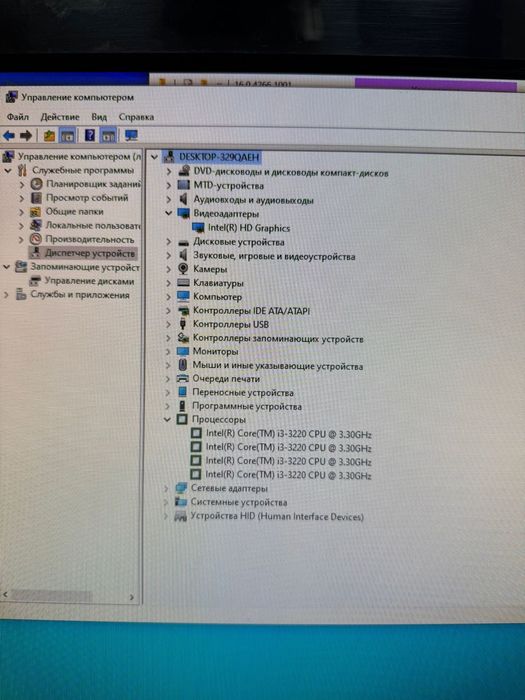525x700 pixels.
Task: Click the Производительность gauge icon
Action: pyautogui.click(x=36, y=239)
